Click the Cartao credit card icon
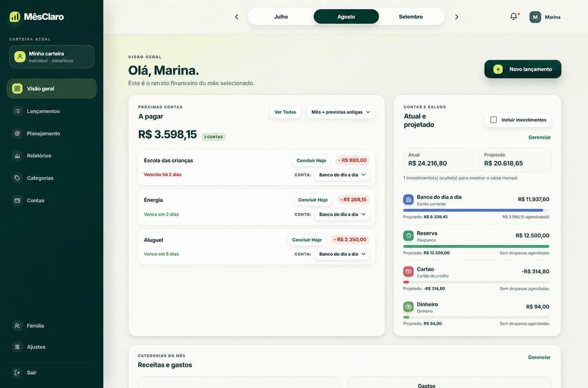The image size is (588, 388). (x=408, y=272)
